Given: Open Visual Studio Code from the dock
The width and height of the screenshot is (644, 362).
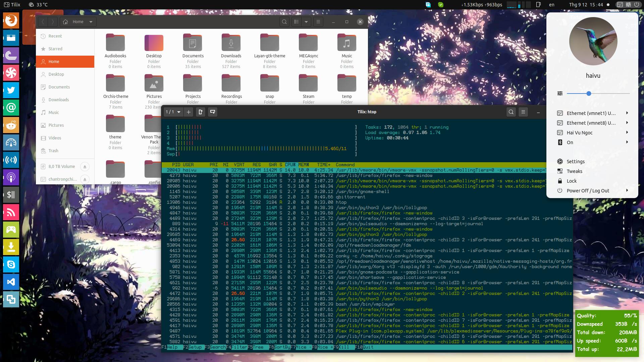Looking at the screenshot, I should point(11,282).
